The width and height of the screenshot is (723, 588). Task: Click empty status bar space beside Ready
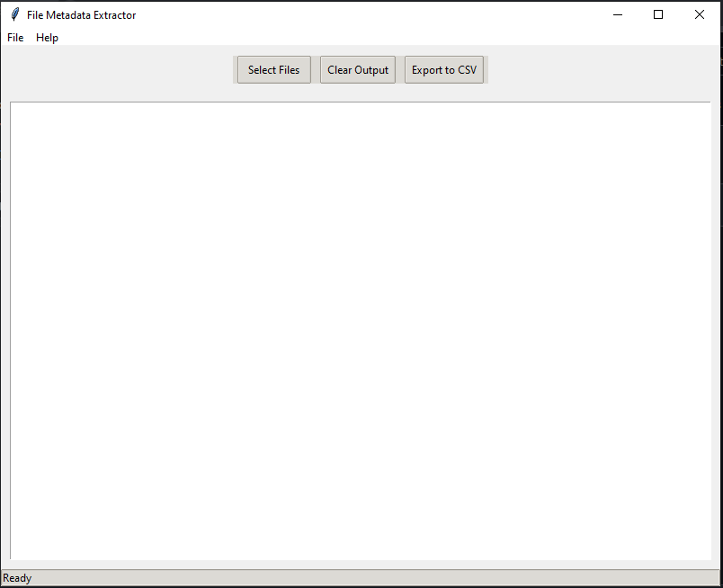click(x=360, y=578)
